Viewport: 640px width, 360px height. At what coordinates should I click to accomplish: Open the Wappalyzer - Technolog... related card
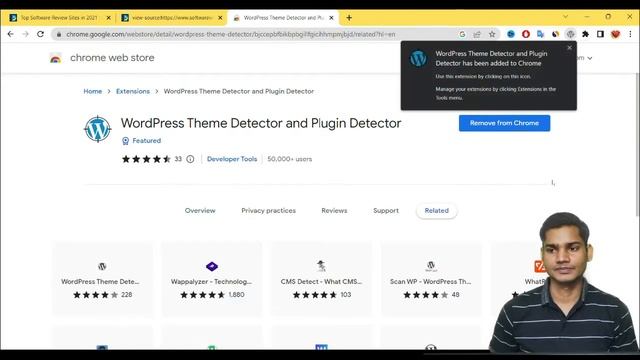click(211, 279)
